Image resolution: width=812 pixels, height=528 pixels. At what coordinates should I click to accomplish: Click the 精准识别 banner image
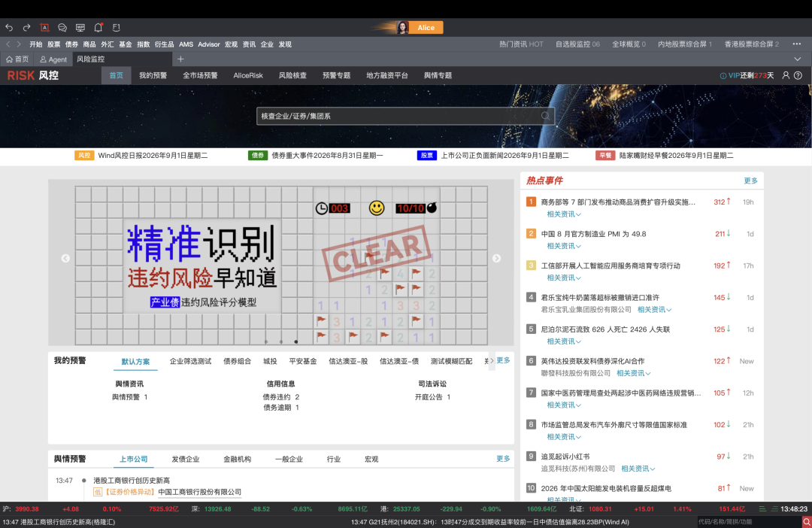[280, 262]
